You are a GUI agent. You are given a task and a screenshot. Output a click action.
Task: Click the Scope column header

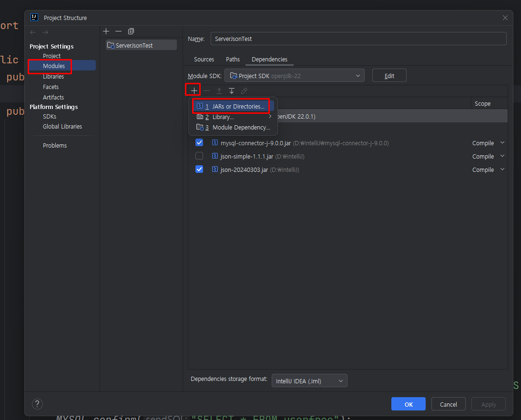[482, 104]
